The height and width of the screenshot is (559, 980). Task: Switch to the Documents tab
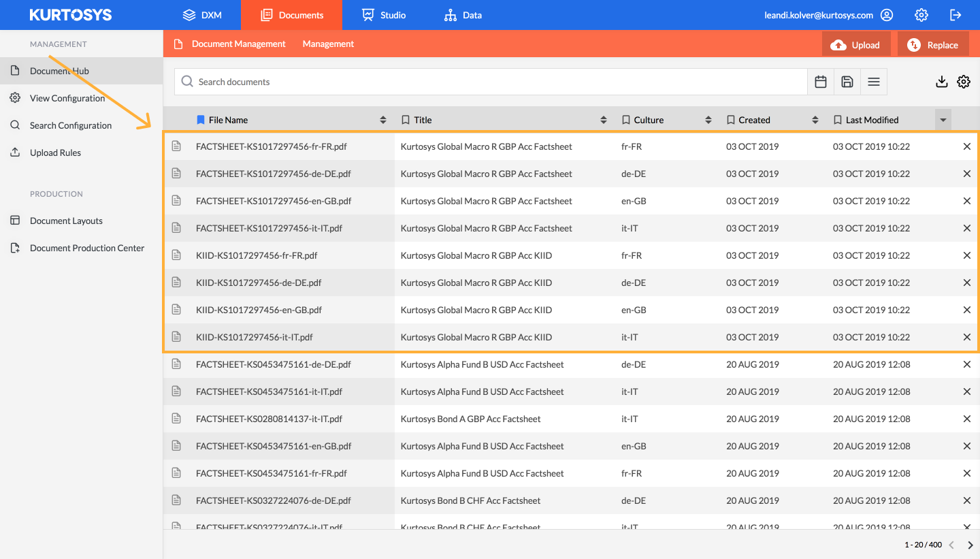pos(292,15)
